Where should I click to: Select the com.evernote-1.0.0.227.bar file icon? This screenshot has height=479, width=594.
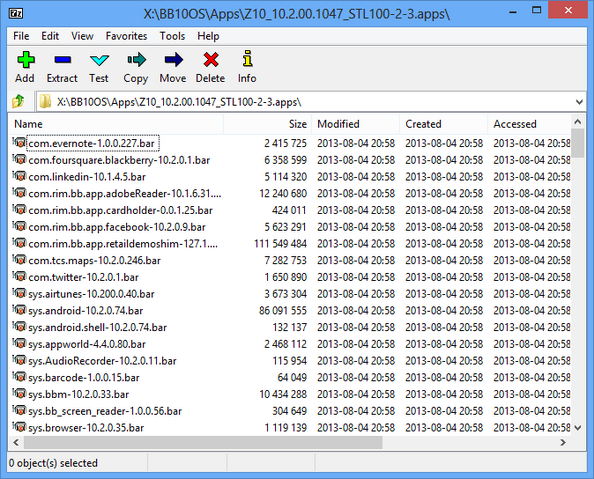pos(19,143)
